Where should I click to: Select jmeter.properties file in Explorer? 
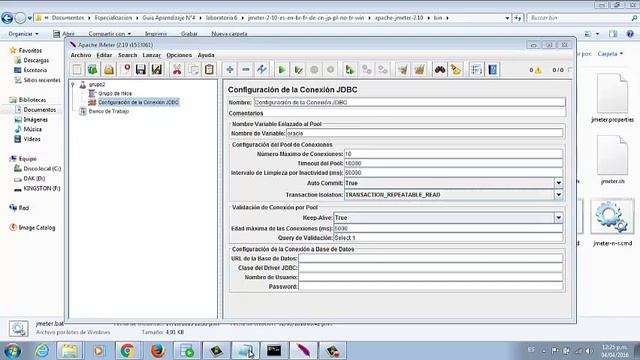612,98
